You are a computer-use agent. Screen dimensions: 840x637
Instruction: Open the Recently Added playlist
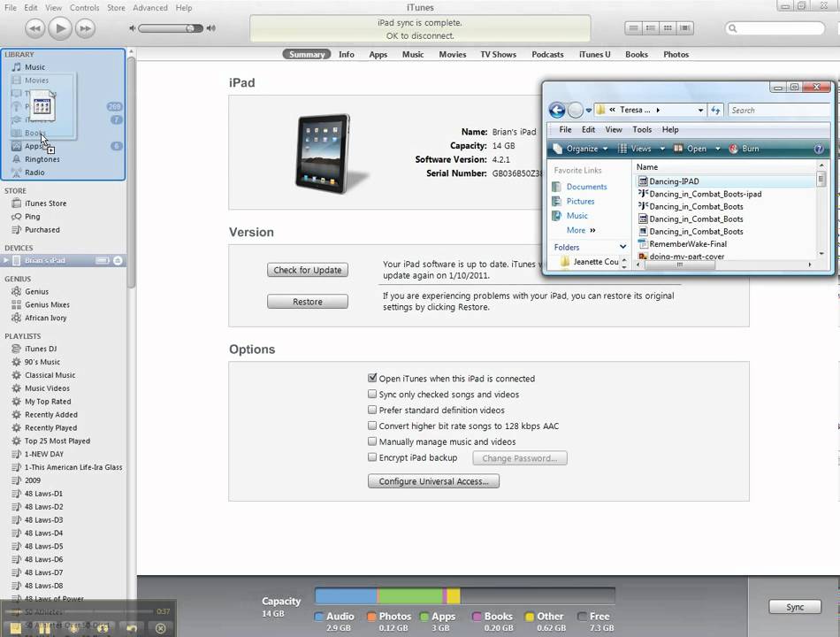coord(51,414)
